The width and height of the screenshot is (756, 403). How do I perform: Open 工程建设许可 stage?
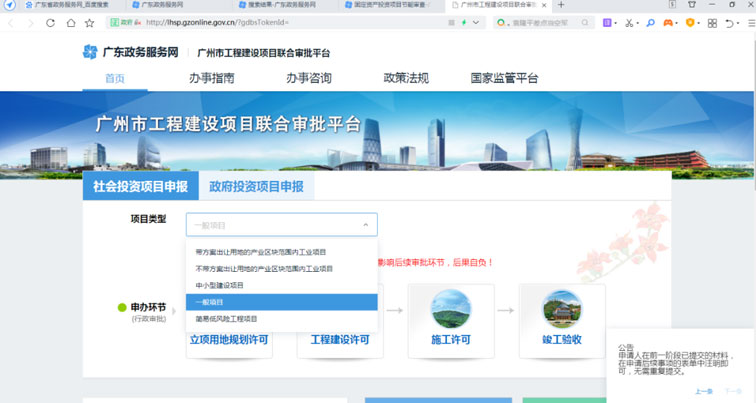340,340
